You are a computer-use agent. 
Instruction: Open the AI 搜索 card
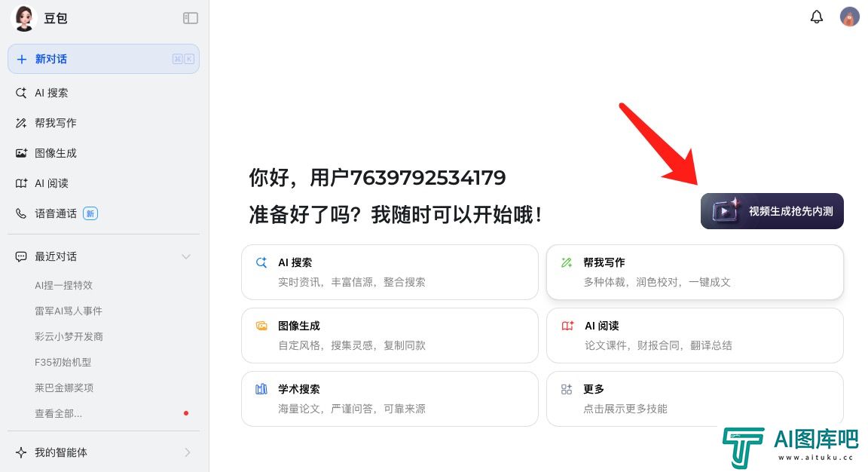(390, 272)
